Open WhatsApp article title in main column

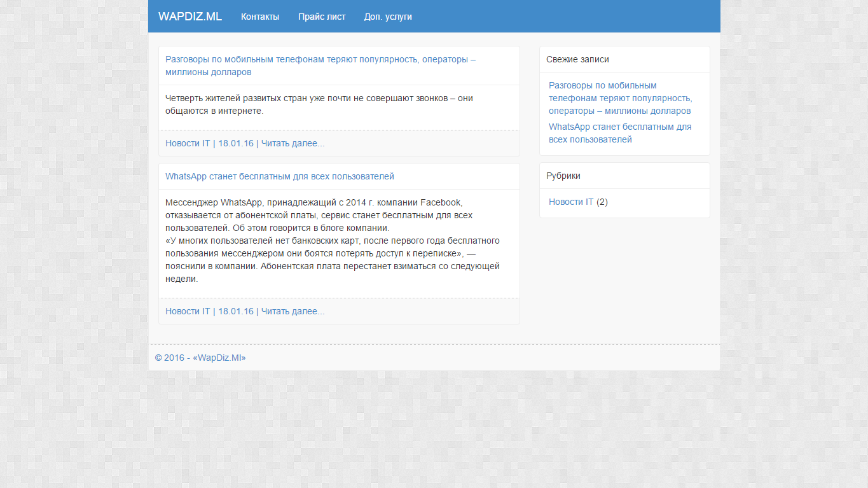click(x=279, y=176)
